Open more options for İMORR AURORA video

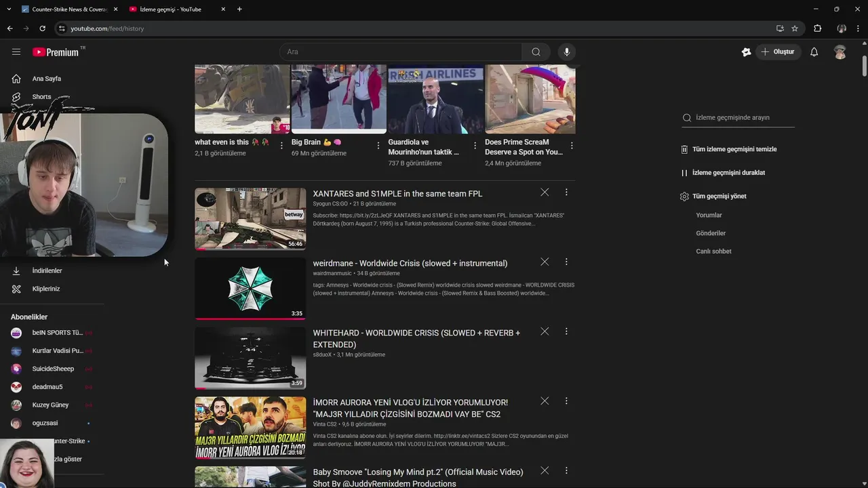pos(566,401)
